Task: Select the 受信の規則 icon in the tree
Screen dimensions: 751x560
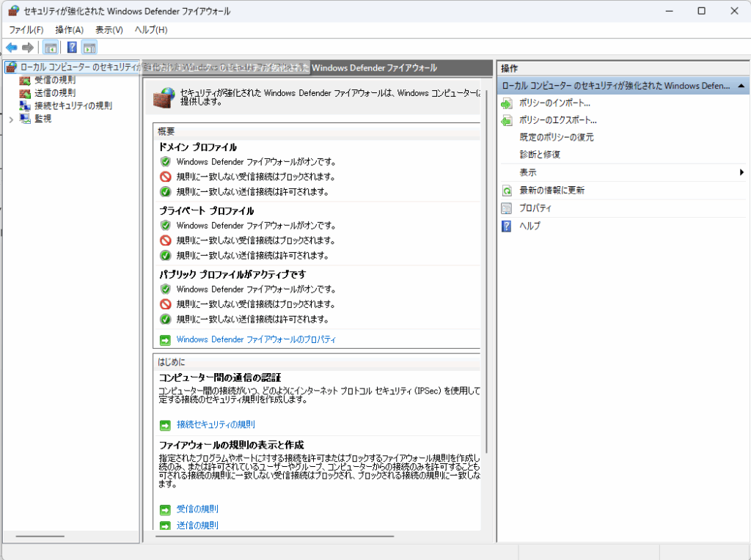Action: pos(25,81)
